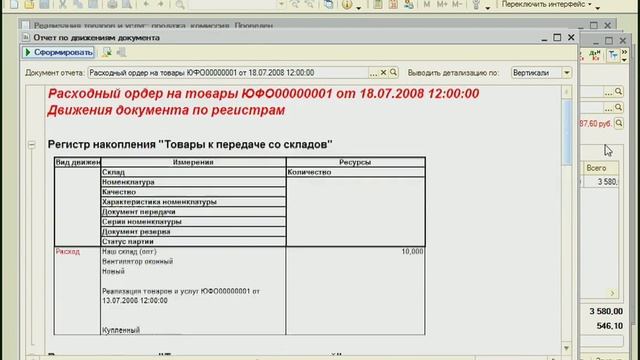Click the Наш склад (опт) cell

click(129, 251)
